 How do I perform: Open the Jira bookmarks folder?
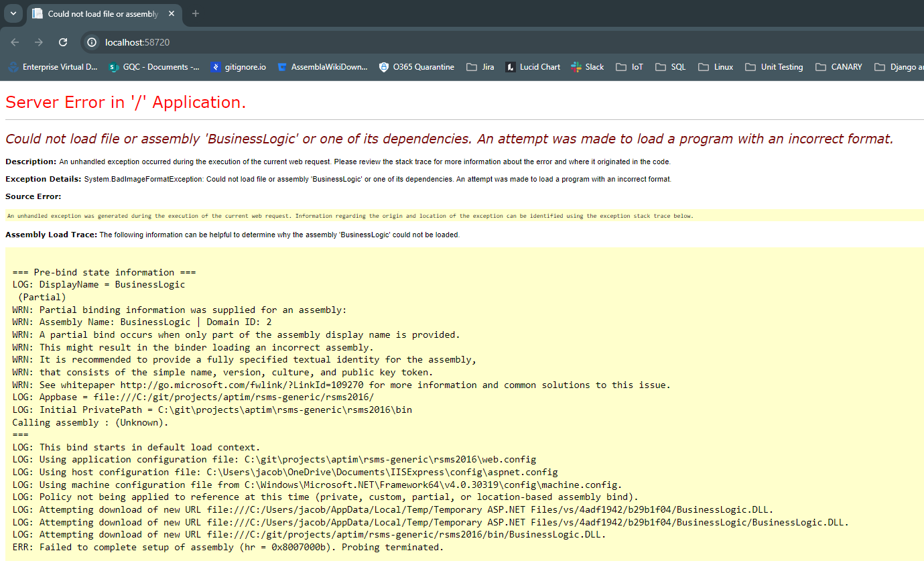[x=480, y=67]
